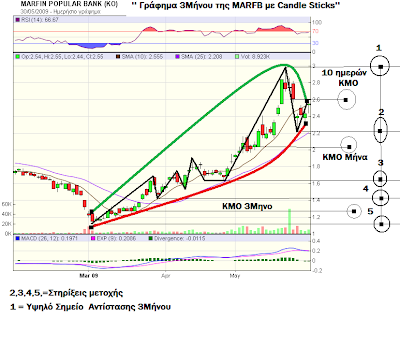Click the 'Apr' date axis label
The width and height of the screenshot is (400, 360).
(166, 276)
